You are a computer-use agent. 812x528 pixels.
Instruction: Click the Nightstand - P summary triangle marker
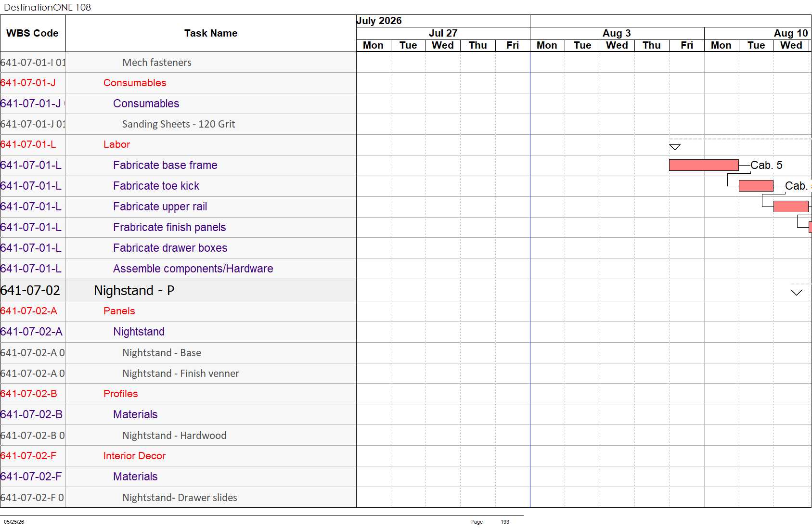coord(797,292)
